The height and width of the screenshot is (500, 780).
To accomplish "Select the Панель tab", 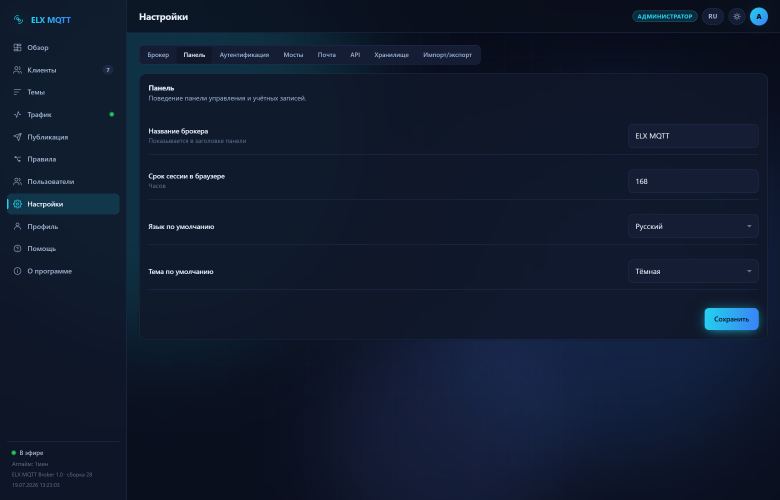I will [194, 55].
